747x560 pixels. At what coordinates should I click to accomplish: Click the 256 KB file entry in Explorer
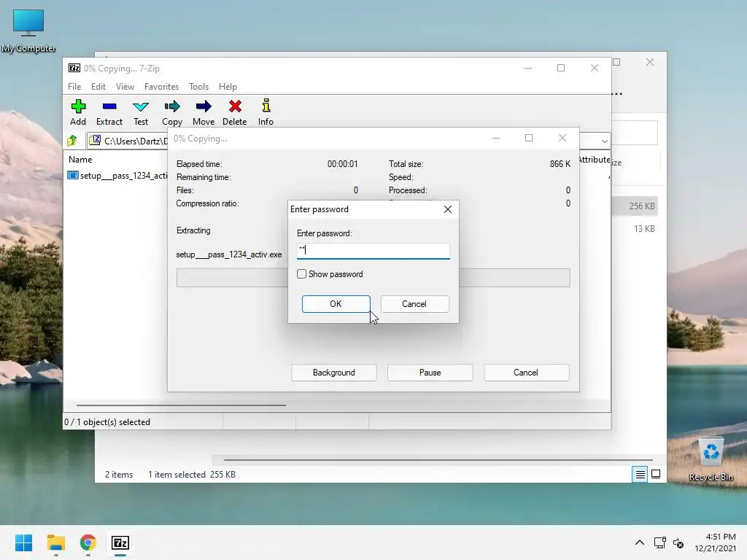637,206
